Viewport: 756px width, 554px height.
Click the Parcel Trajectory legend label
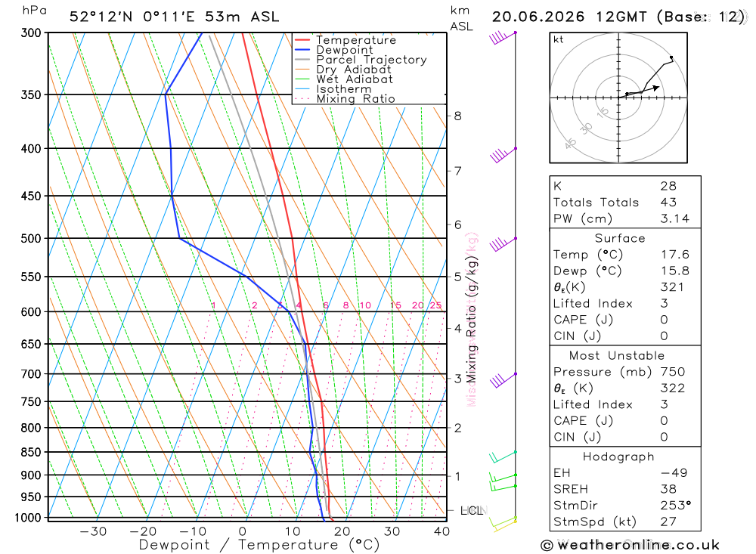click(x=371, y=60)
